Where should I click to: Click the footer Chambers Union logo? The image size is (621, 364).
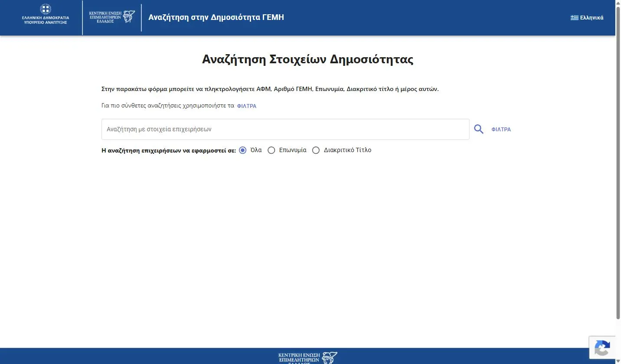(308, 358)
